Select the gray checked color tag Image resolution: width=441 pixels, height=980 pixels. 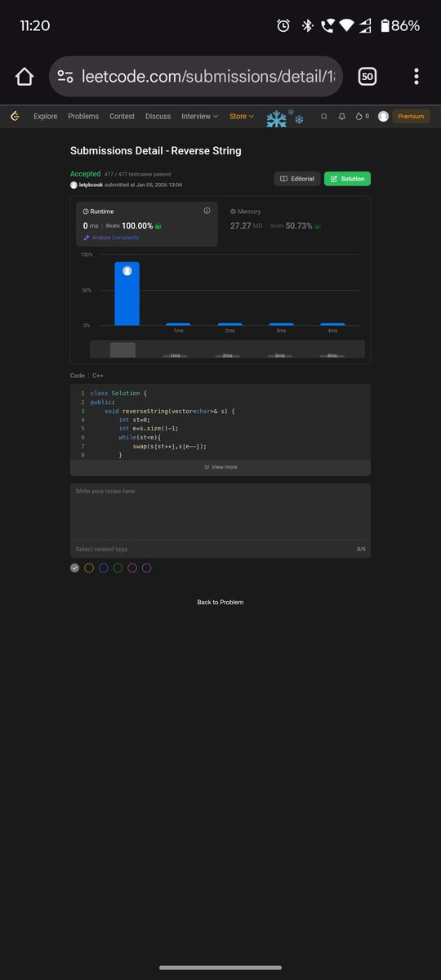pyautogui.click(x=75, y=568)
